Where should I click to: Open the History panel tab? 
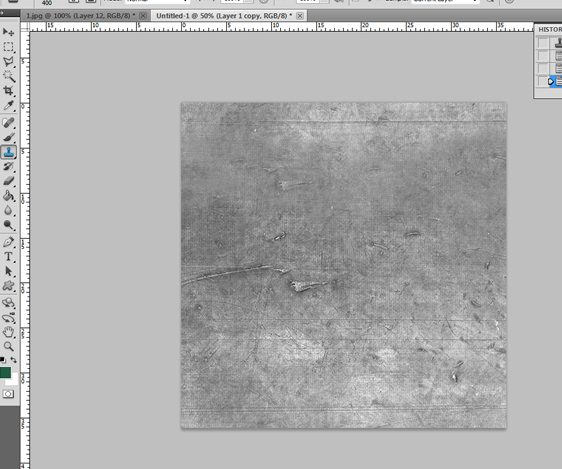(x=549, y=29)
